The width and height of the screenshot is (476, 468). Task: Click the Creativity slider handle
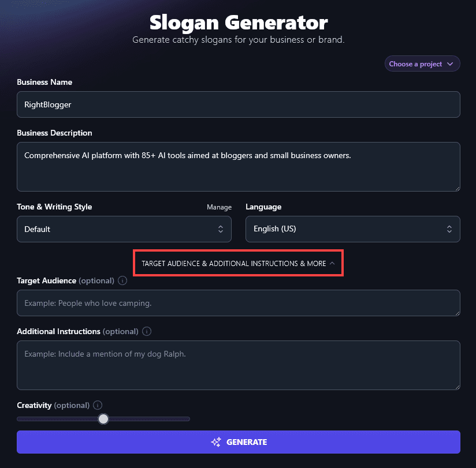tap(103, 418)
